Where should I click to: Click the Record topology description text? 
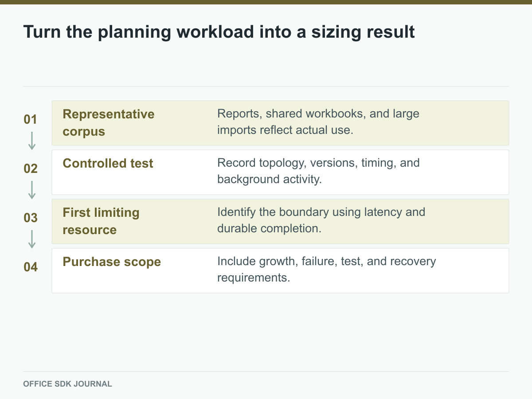coord(318,171)
